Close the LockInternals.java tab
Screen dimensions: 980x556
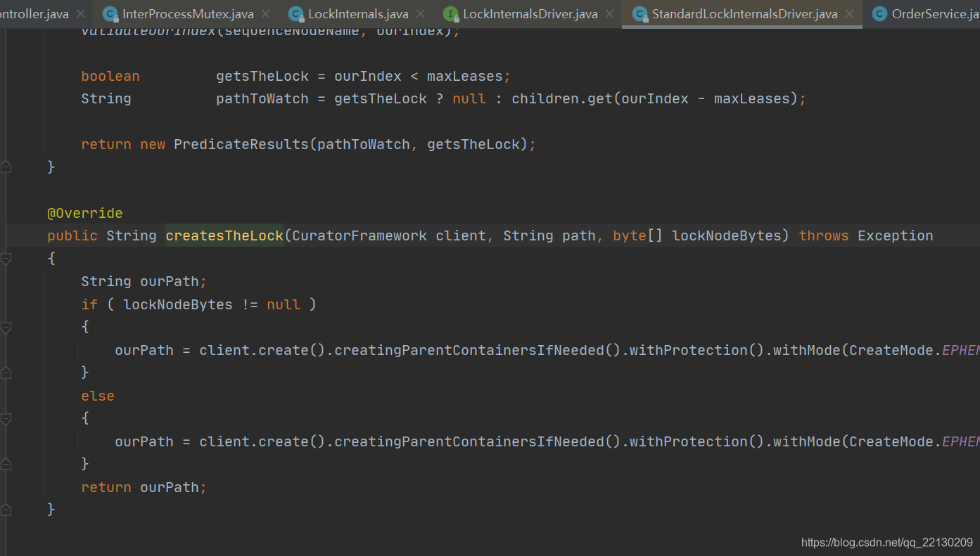click(420, 14)
